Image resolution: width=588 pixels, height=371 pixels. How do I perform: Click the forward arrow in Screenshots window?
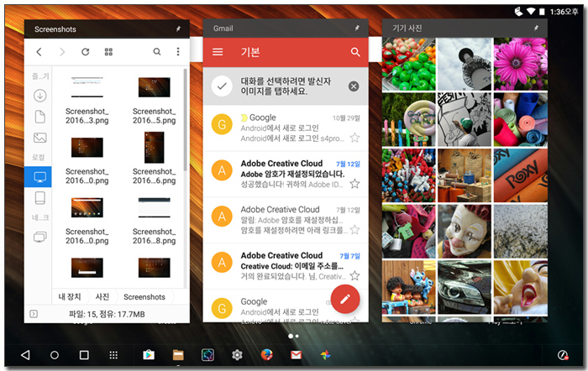(x=62, y=52)
